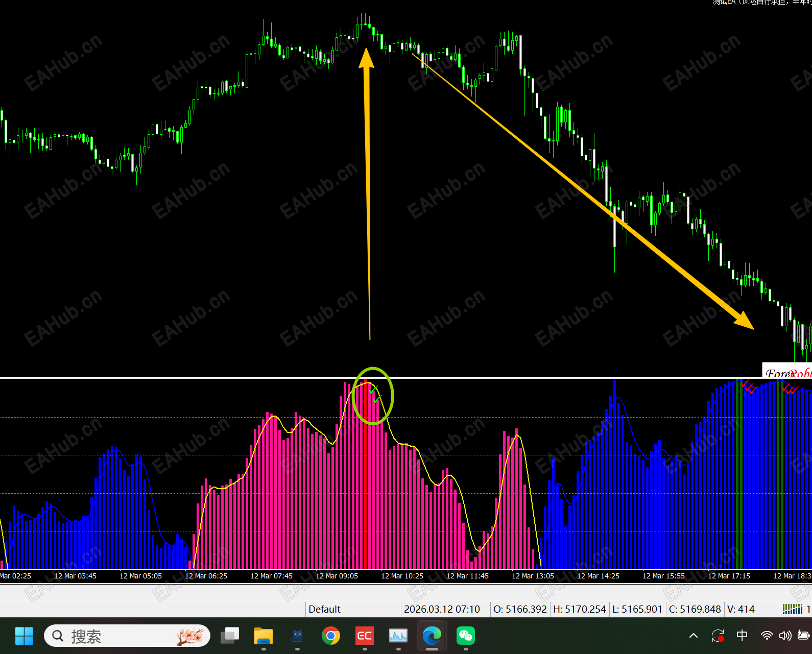
Task: Click the 12 Mar 05:05 time label
Action: [x=140, y=576]
